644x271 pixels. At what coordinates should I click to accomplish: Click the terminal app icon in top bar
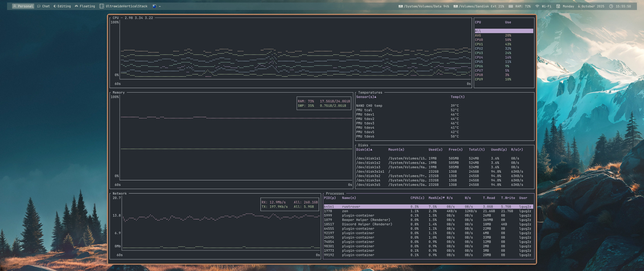[x=154, y=6]
